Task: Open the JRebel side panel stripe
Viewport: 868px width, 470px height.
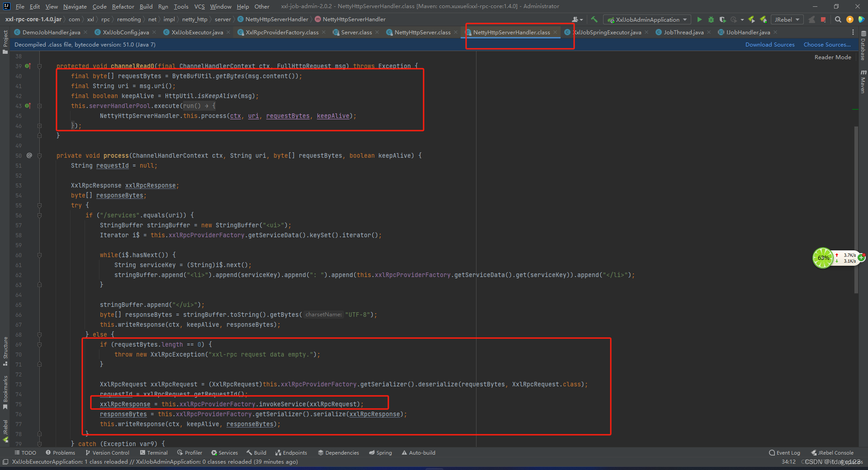Action: [5, 431]
